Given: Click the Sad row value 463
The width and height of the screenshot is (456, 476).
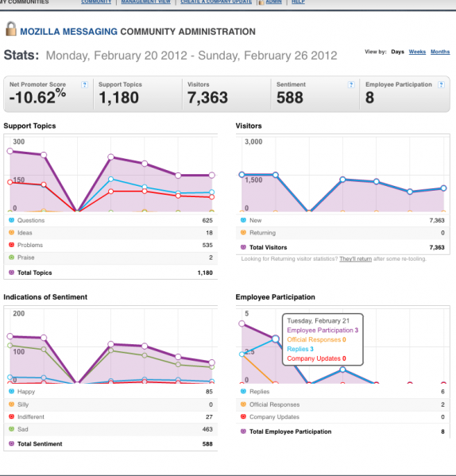Looking at the screenshot, I should 207,429.
